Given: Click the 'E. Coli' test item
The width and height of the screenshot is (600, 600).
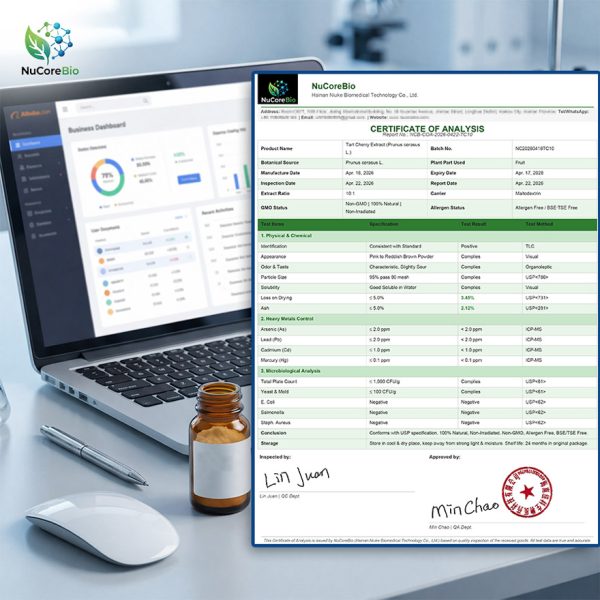Looking at the screenshot, I should 267,402.
